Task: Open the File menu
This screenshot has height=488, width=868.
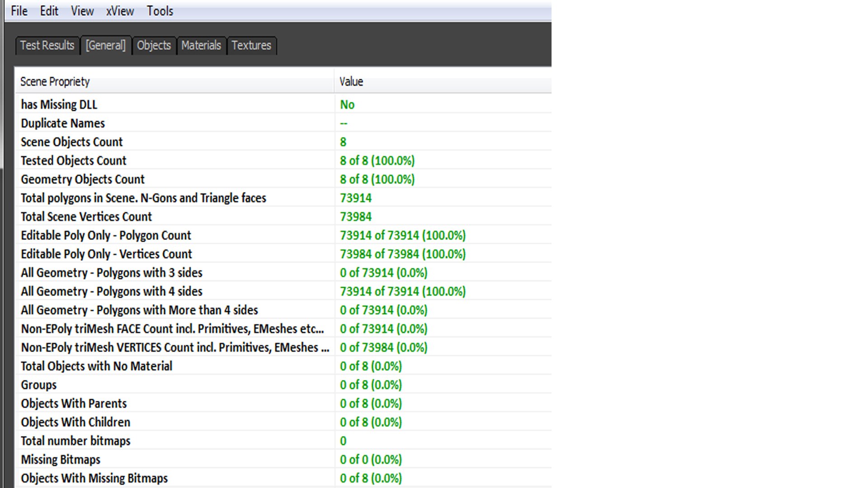Action: pos(19,11)
